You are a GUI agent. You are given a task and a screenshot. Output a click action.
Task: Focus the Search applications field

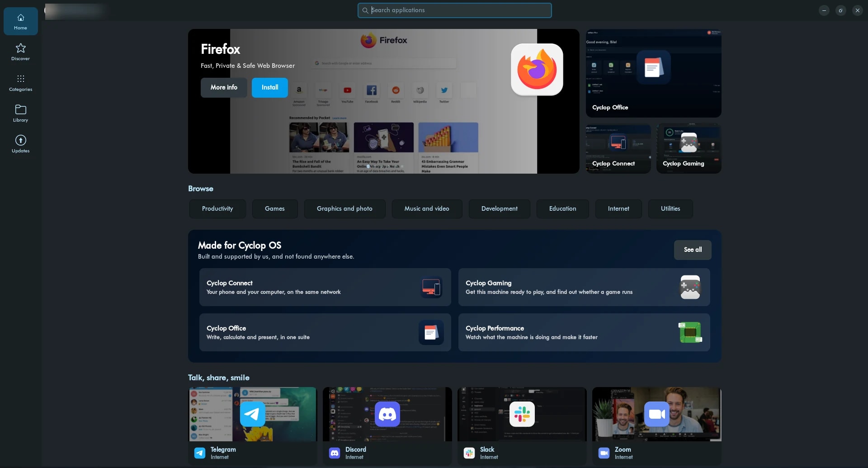[x=454, y=10]
